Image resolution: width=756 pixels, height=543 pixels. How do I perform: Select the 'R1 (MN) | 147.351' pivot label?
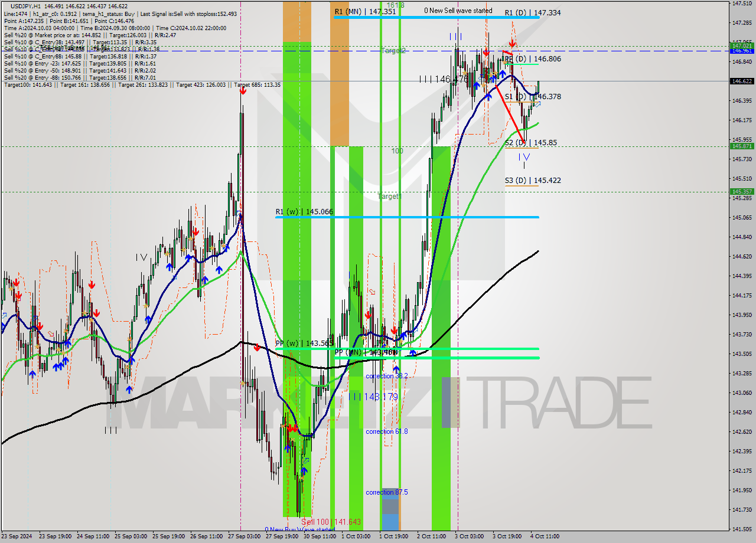365,11
